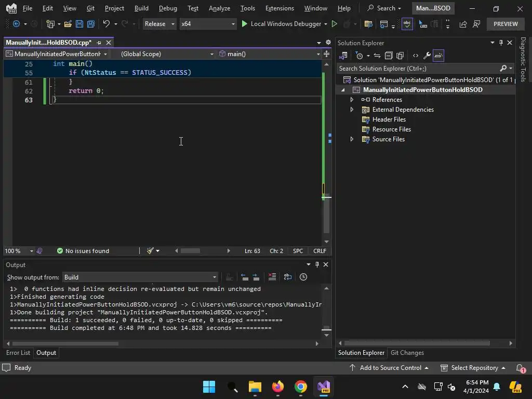Click Select Repository in status bar
532x399 pixels.
(473, 368)
